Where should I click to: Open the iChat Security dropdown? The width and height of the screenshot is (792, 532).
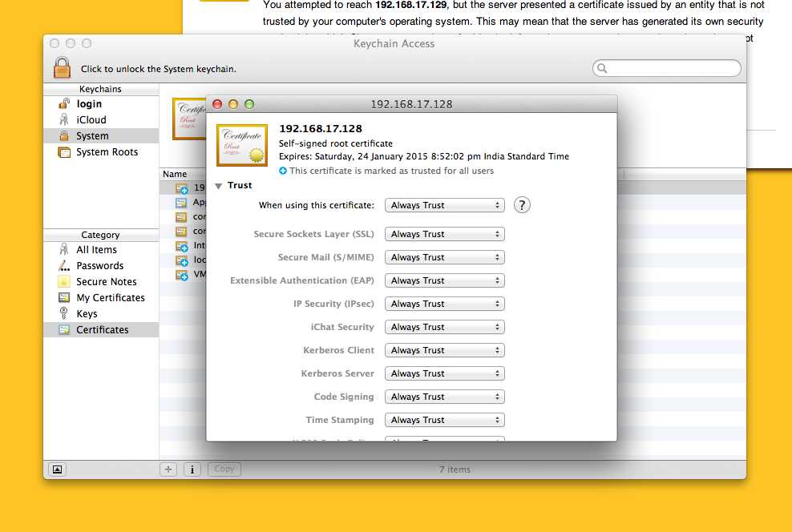click(444, 327)
